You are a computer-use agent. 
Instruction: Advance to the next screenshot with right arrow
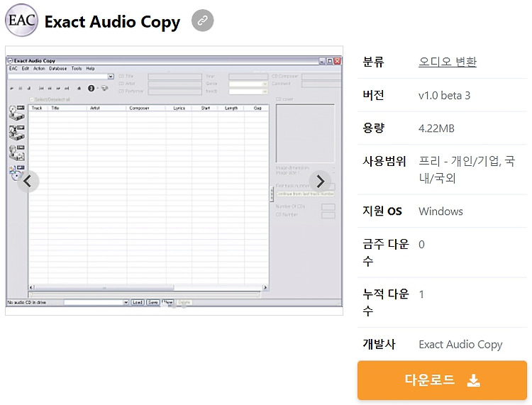coord(321,182)
